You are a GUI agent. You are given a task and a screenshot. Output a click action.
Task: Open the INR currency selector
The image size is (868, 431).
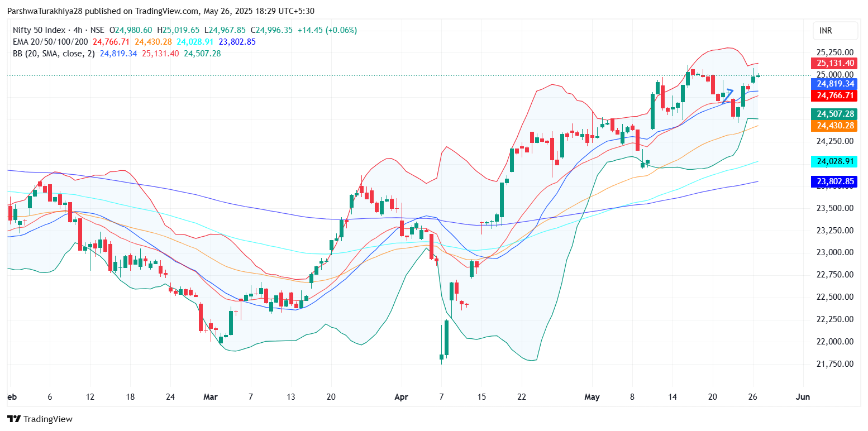(835, 31)
